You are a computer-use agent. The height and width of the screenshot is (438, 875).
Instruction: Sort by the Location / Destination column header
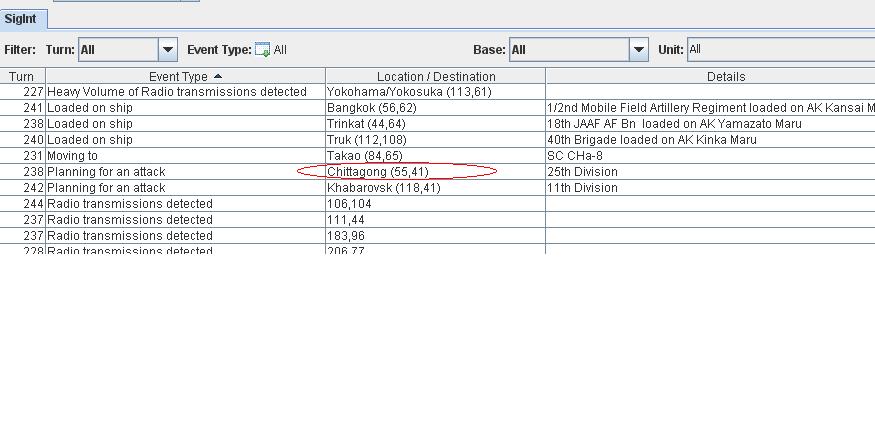(x=436, y=76)
